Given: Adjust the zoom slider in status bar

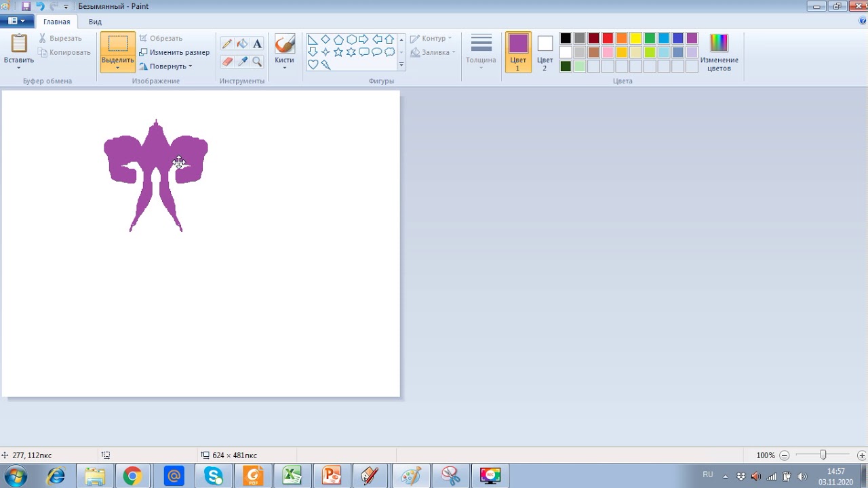Looking at the screenshot, I should 823,455.
